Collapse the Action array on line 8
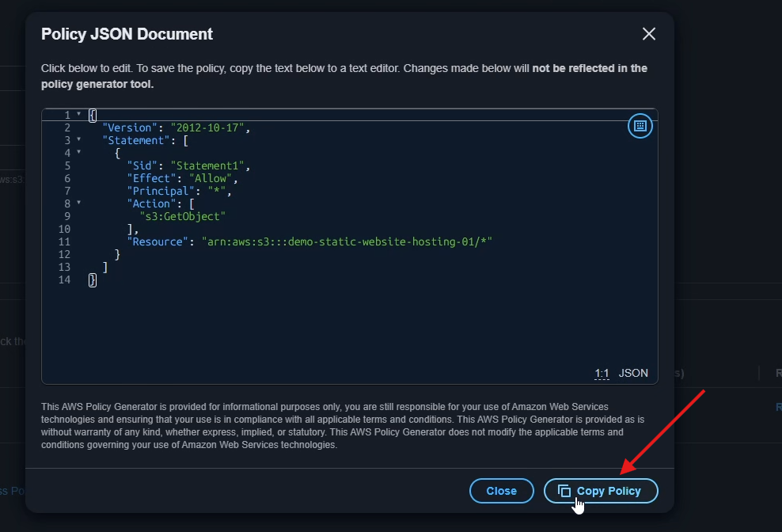The width and height of the screenshot is (782, 532). [x=78, y=203]
